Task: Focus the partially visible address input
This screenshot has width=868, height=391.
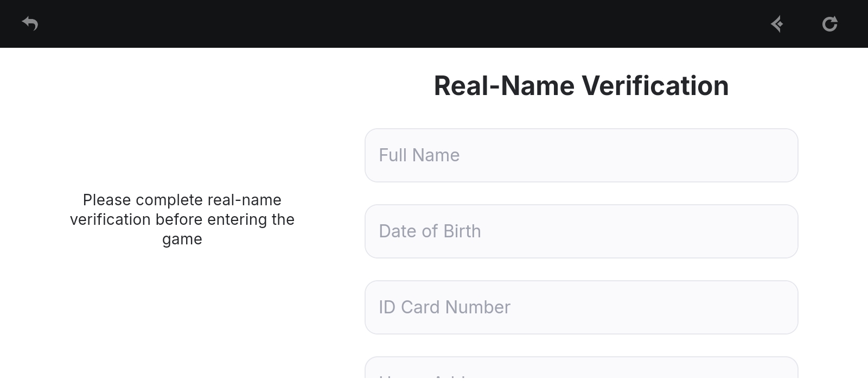Action: tap(581, 377)
